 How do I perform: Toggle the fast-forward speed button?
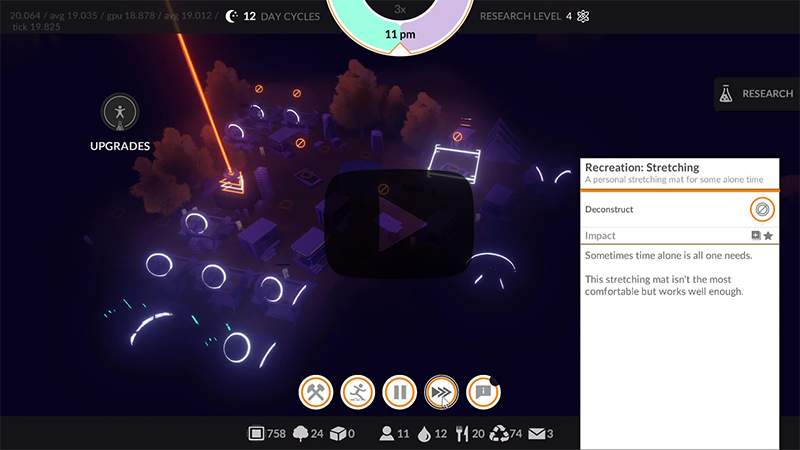(x=441, y=392)
